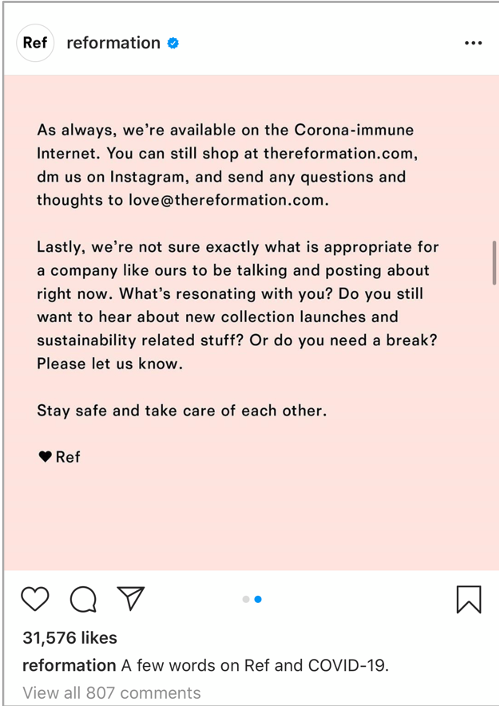The width and height of the screenshot is (499, 706).
Task: Save the post with the bookmark icon
Action: click(x=469, y=599)
